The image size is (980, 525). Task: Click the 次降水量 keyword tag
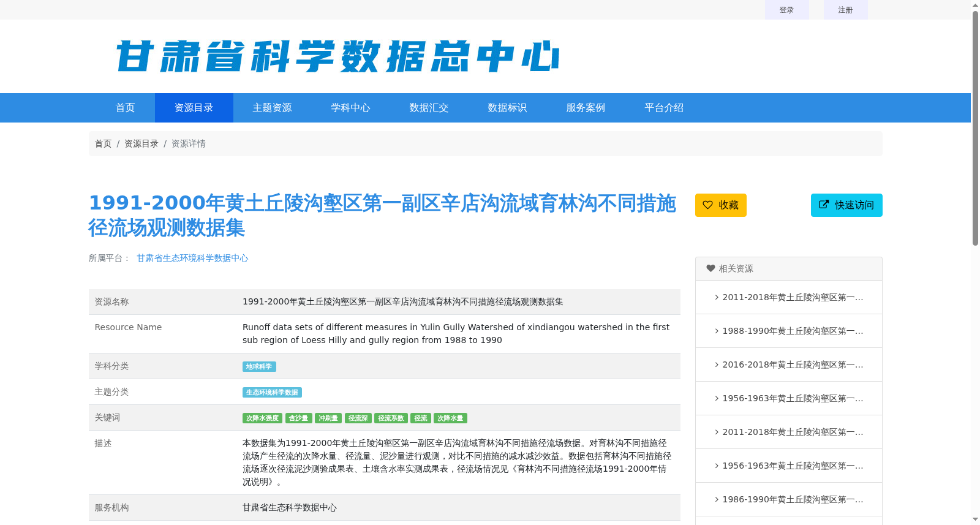click(450, 418)
